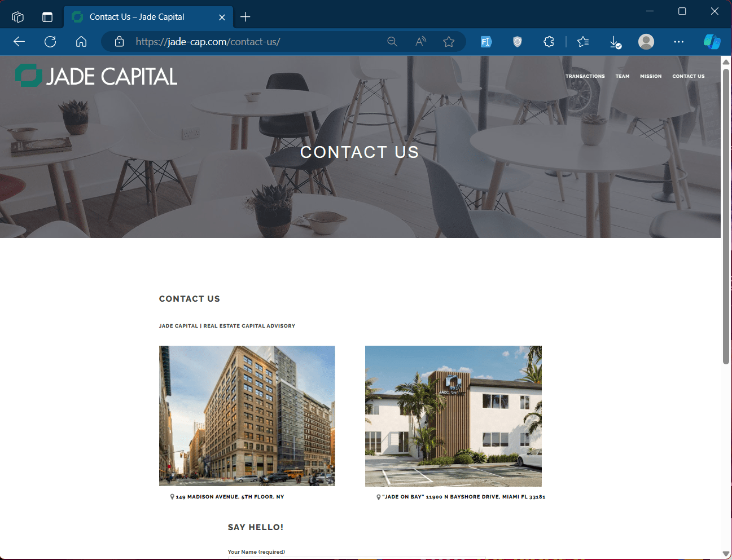732x560 pixels.
Task: Click the Jade Capital logo
Action: (x=97, y=76)
